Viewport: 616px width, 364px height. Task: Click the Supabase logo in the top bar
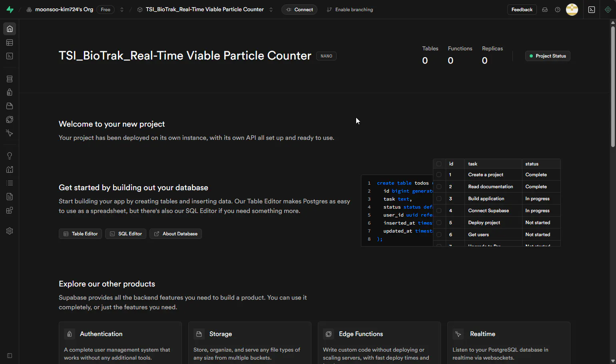pos(10,10)
